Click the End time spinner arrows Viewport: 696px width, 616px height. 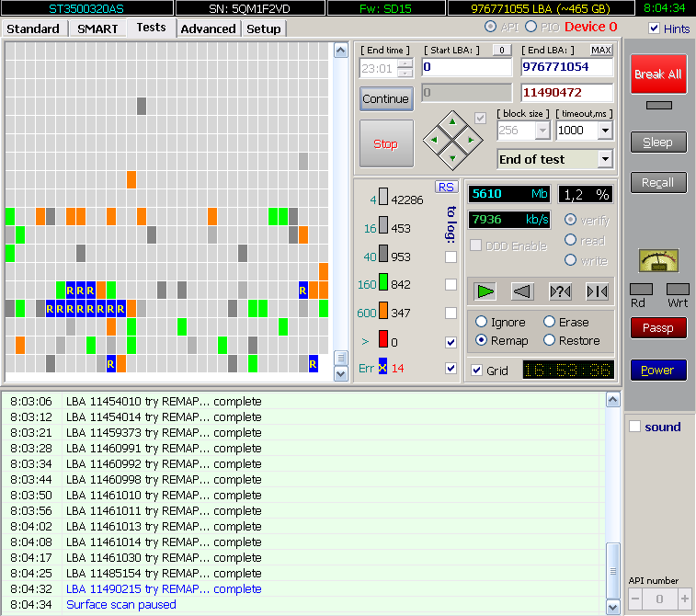point(405,68)
